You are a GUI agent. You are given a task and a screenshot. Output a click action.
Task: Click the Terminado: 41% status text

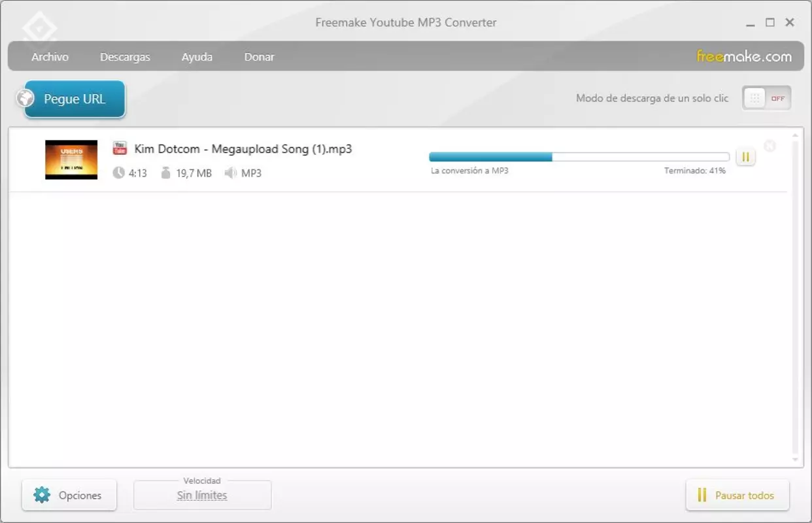click(695, 171)
